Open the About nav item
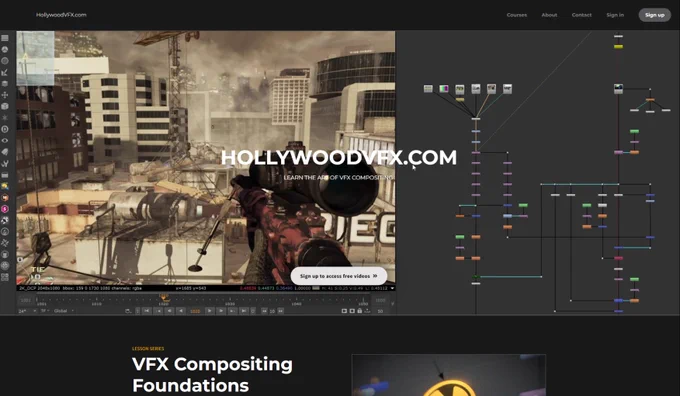The height and width of the screenshot is (396, 680). click(x=549, y=15)
